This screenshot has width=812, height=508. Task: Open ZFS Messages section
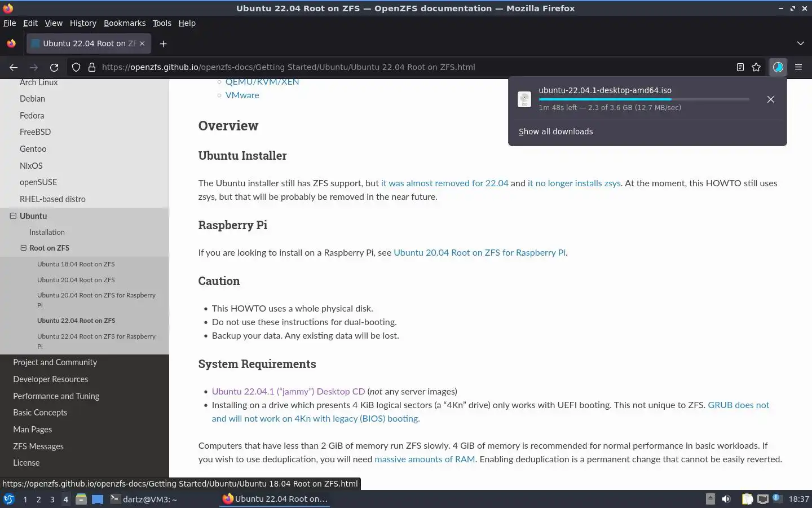pyautogui.click(x=38, y=446)
